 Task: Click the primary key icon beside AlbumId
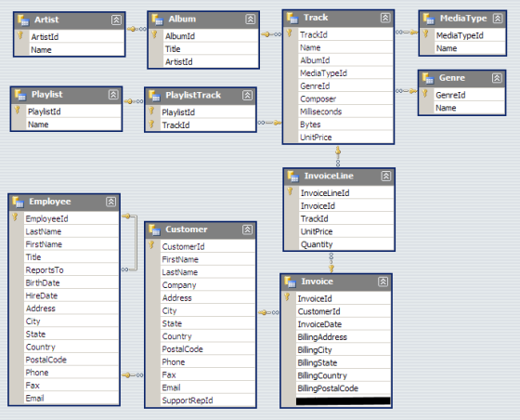tap(154, 34)
